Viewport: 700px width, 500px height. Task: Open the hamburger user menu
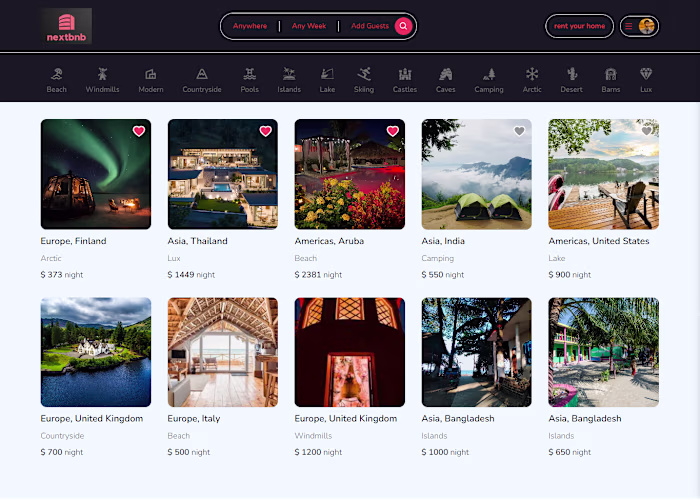point(629,26)
